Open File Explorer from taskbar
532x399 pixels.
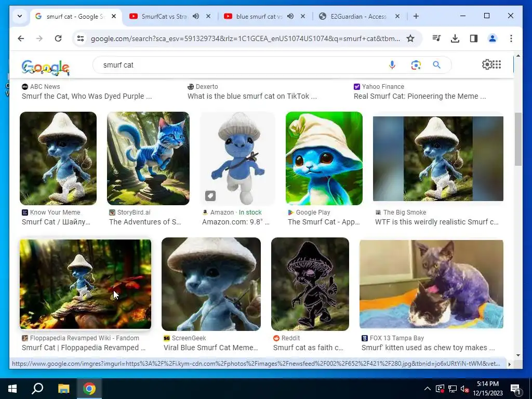[63, 389]
